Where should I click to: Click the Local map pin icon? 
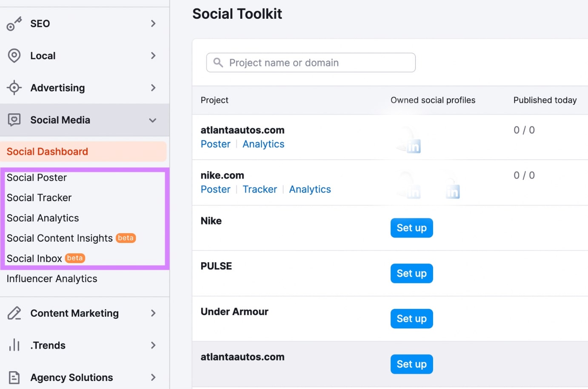(14, 55)
